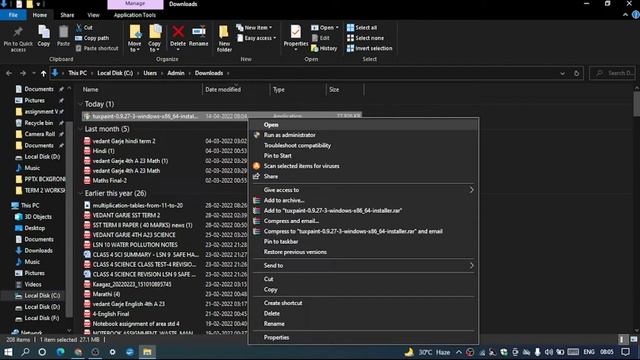Select file Maths Final-2
The height and width of the screenshot is (360, 640).
pos(109,180)
